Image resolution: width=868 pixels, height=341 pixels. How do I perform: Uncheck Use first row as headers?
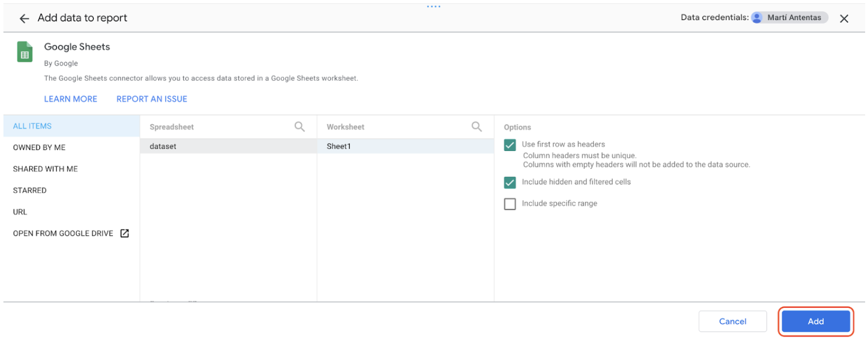(x=510, y=145)
